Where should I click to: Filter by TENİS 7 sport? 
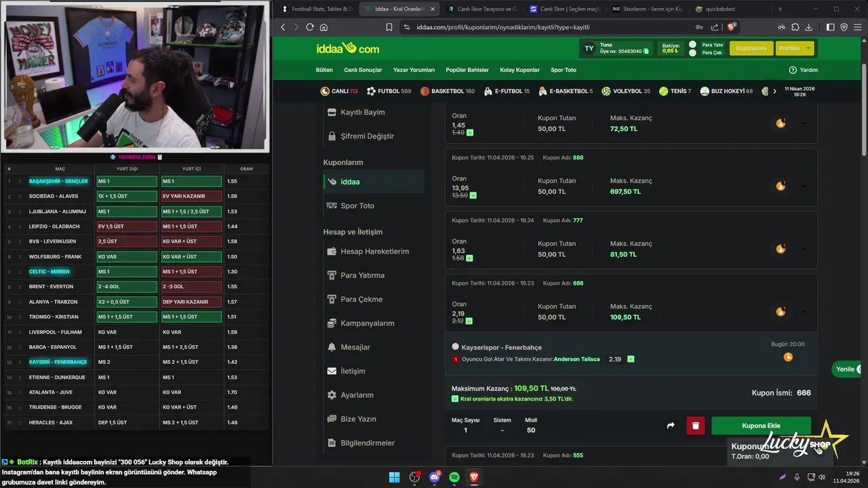tap(675, 91)
